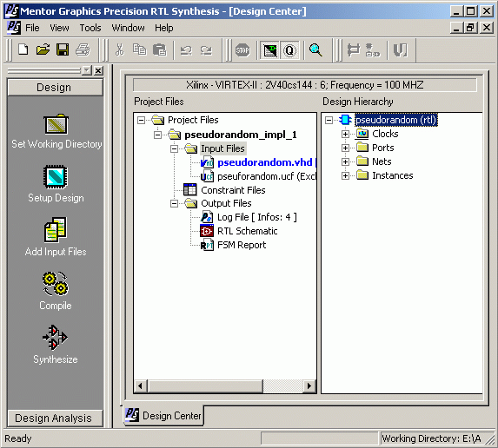This screenshot has height=448, width=498.
Task: Expand the Ports folder node
Action: [x=345, y=148]
